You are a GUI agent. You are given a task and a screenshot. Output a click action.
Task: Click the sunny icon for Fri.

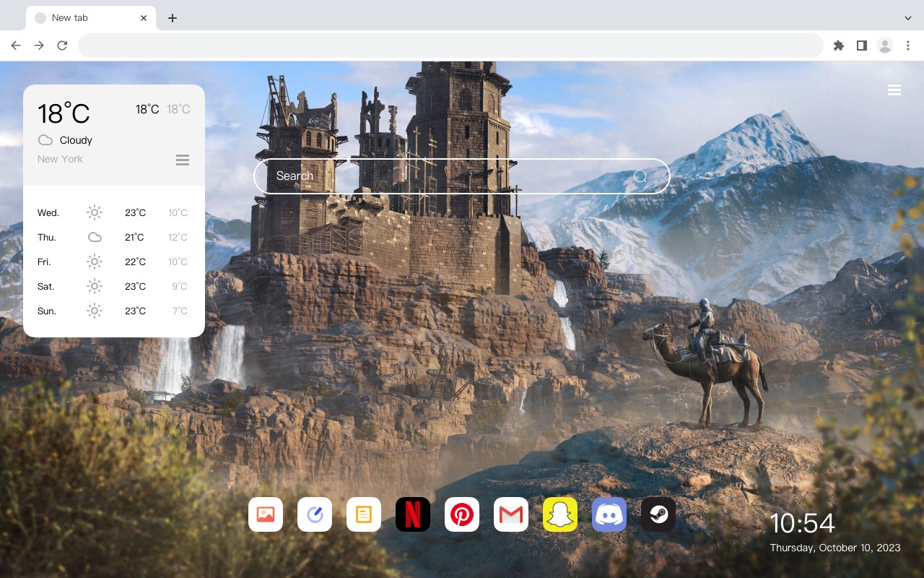[x=95, y=262]
